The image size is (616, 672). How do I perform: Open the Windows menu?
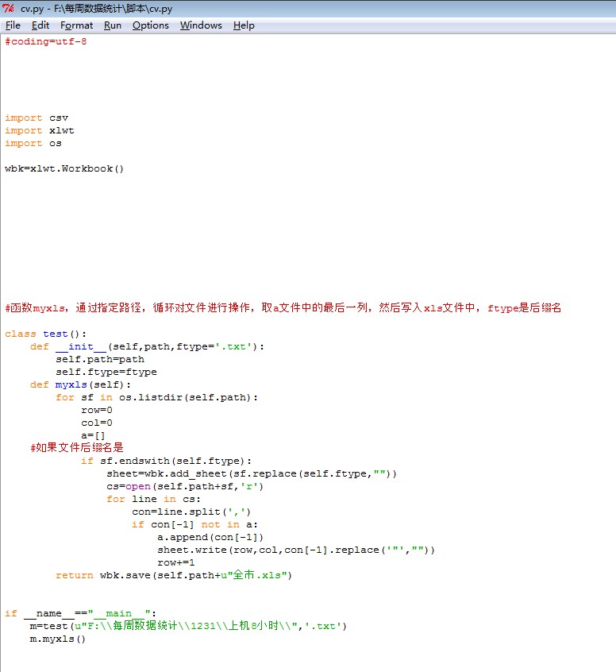click(201, 25)
